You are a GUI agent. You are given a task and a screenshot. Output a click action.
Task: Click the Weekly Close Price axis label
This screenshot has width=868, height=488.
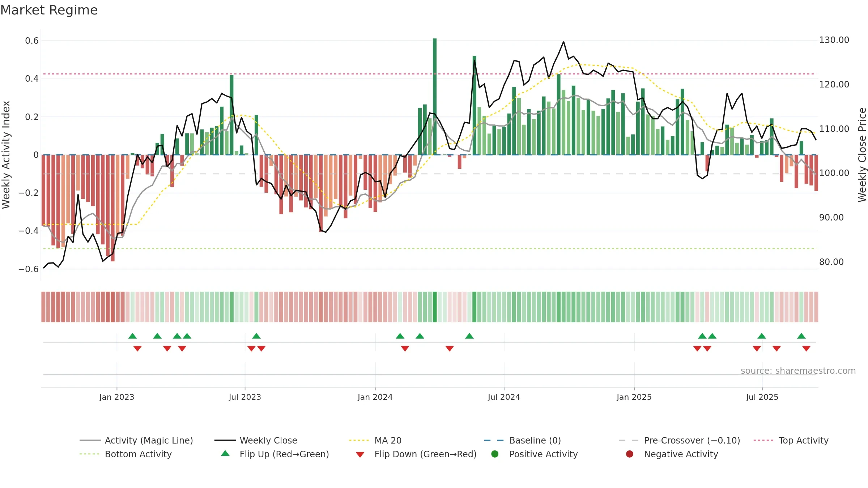(862, 155)
